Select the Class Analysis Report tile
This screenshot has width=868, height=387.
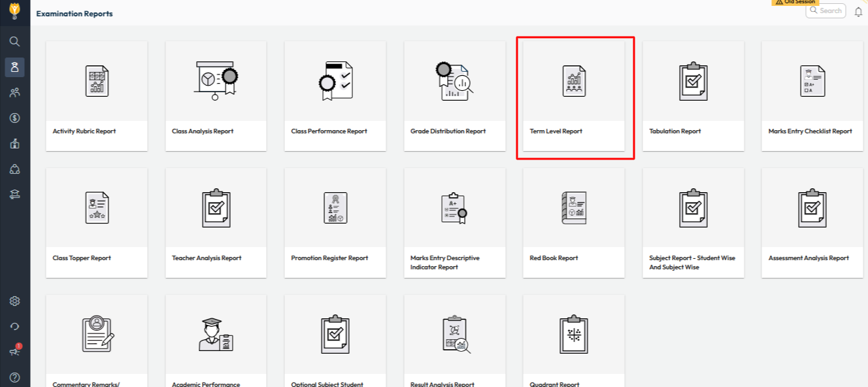point(216,96)
